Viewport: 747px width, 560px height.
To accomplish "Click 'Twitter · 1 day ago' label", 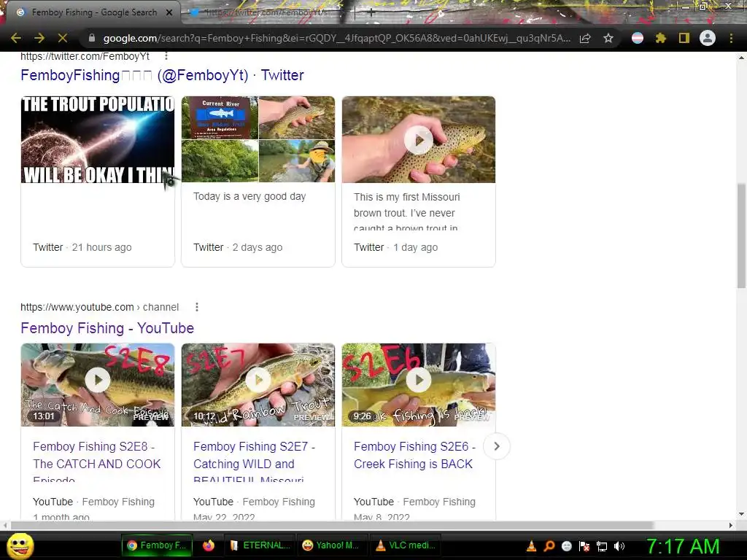I will 395,247.
